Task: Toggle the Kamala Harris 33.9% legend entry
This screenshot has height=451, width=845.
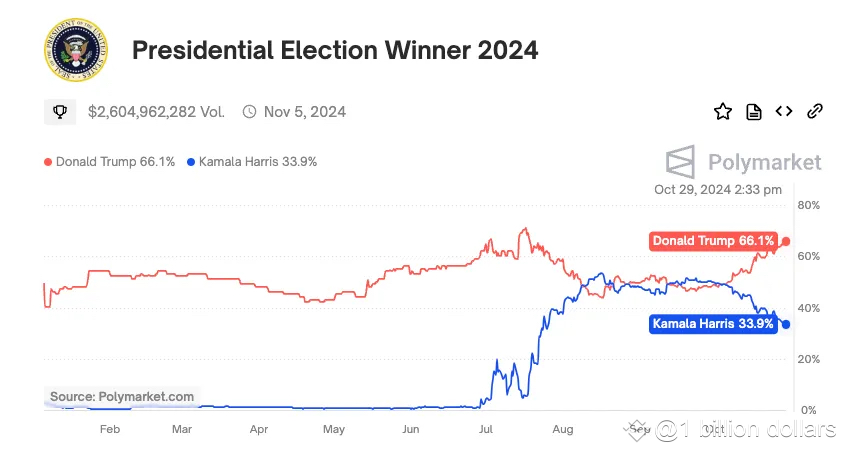Action: point(252,162)
